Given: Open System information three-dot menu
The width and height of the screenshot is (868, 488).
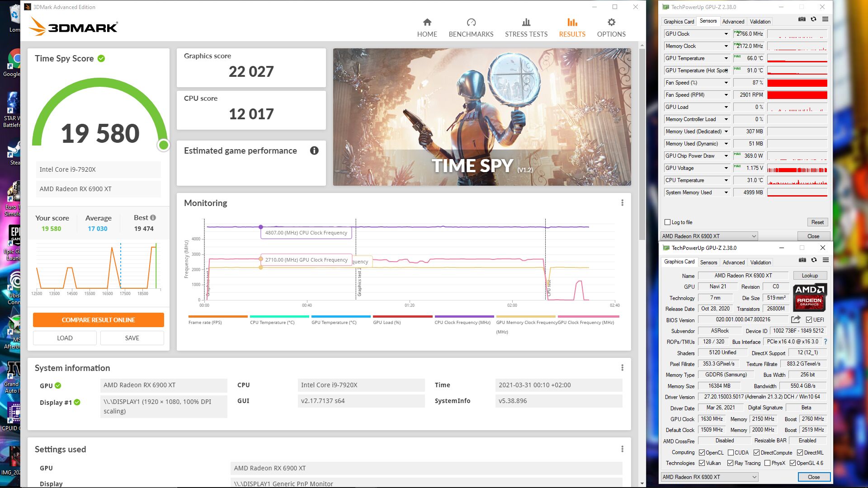Looking at the screenshot, I should click(622, 368).
